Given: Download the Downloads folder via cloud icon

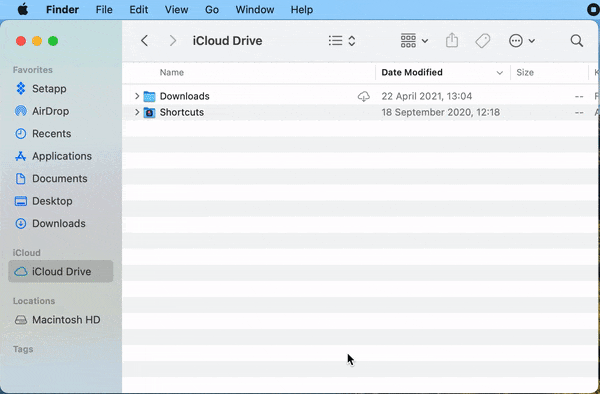Looking at the screenshot, I should tap(364, 96).
